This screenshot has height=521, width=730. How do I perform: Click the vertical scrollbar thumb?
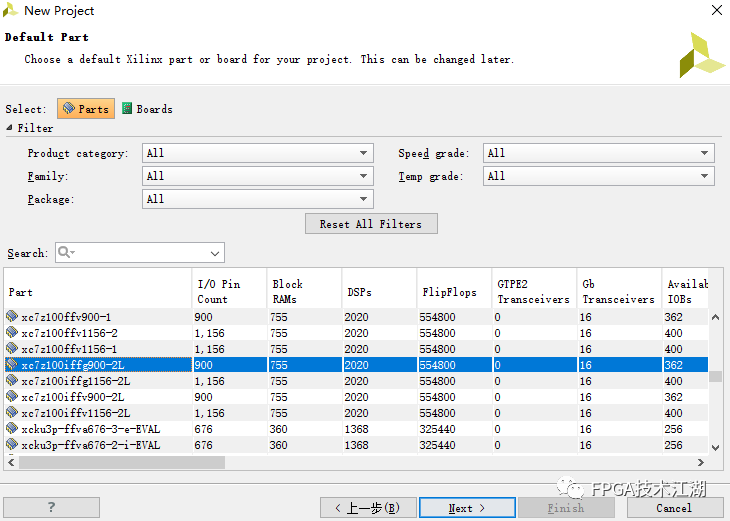click(x=715, y=376)
